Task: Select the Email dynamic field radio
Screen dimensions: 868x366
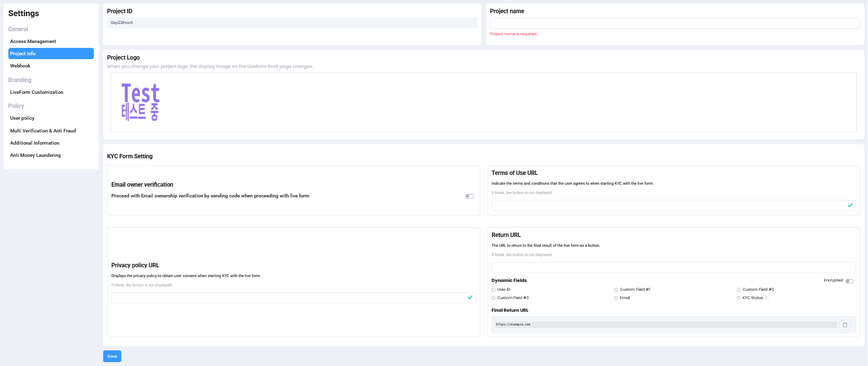Action: point(616,298)
